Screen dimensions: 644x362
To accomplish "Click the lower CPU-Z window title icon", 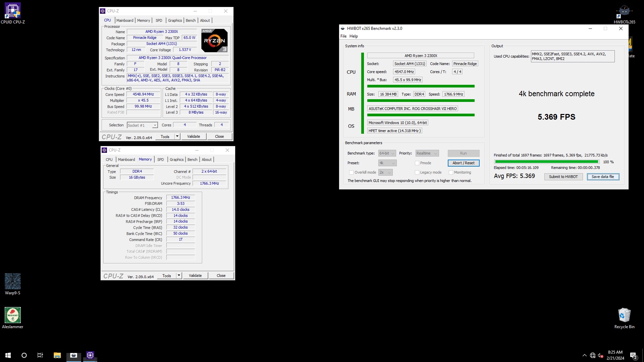I will tap(104, 150).
